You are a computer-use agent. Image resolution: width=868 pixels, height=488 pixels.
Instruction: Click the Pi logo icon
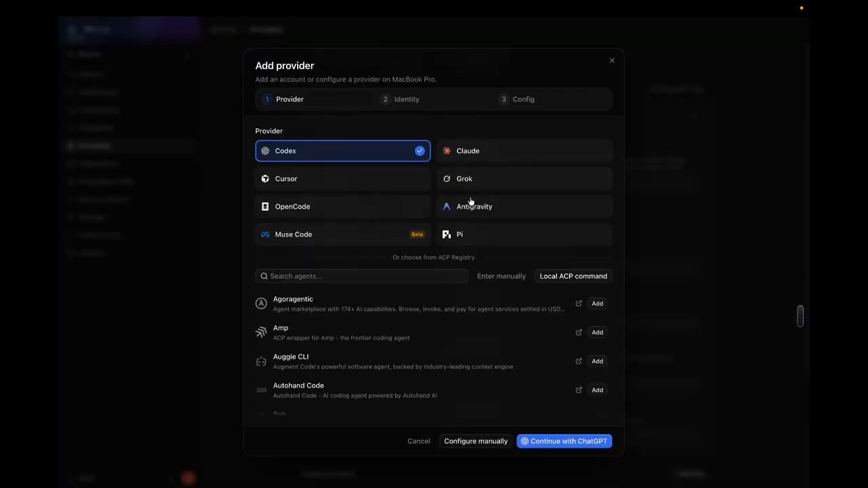click(x=446, y=234)
